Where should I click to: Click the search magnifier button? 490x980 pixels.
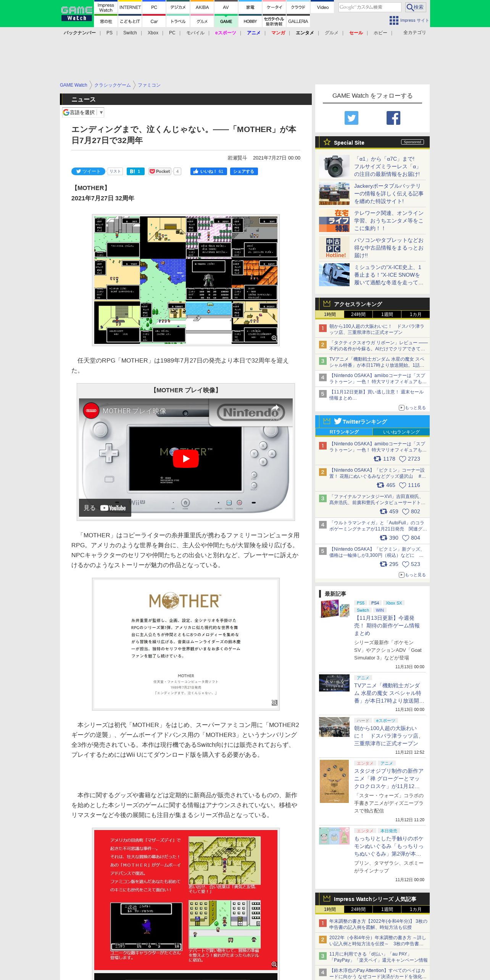point(416,7)
